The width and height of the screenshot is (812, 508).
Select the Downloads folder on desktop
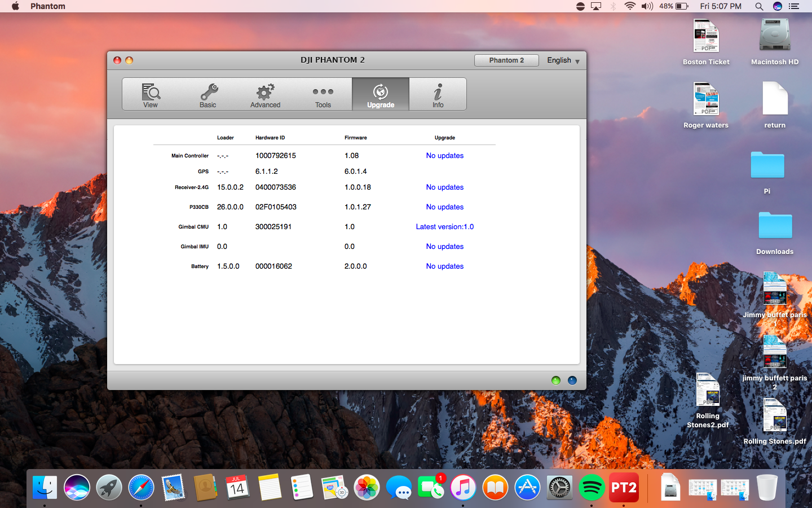click(x=775, y=233)
